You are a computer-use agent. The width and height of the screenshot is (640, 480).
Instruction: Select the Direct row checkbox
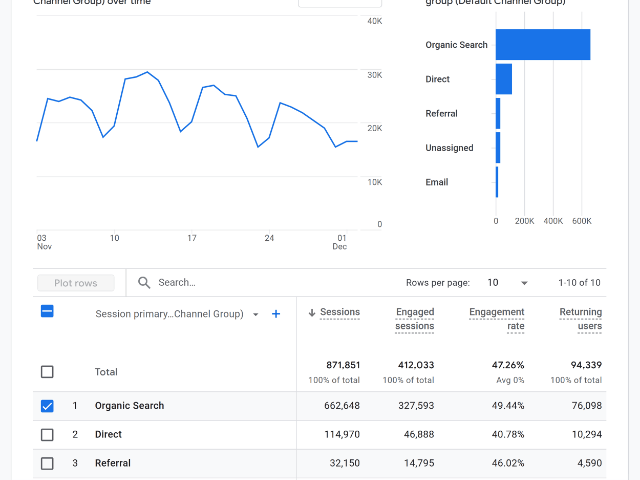[x=47, y=435]
